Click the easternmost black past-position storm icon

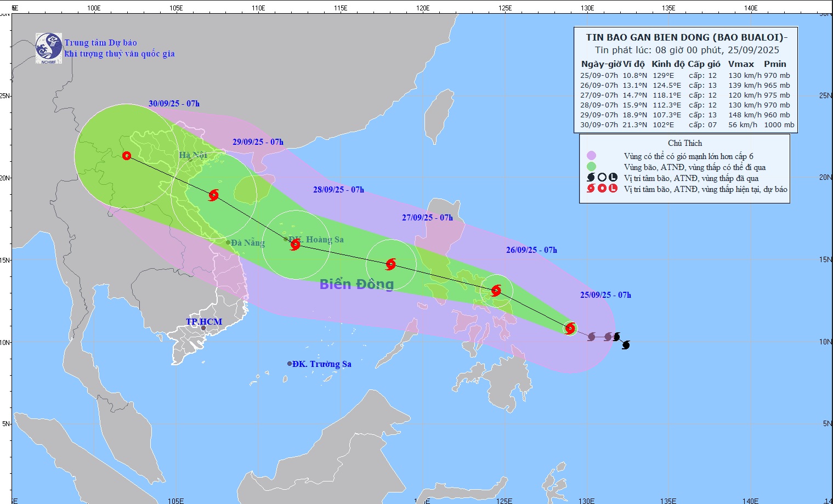click(626, 345)
